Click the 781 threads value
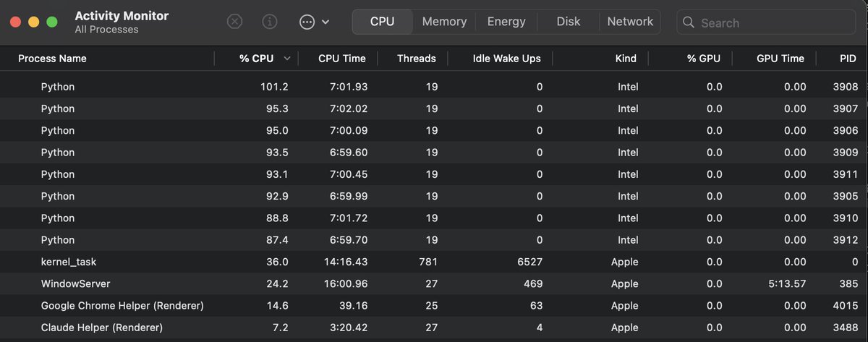This screenshot has height=342, width=868. (x=428, y=262)
